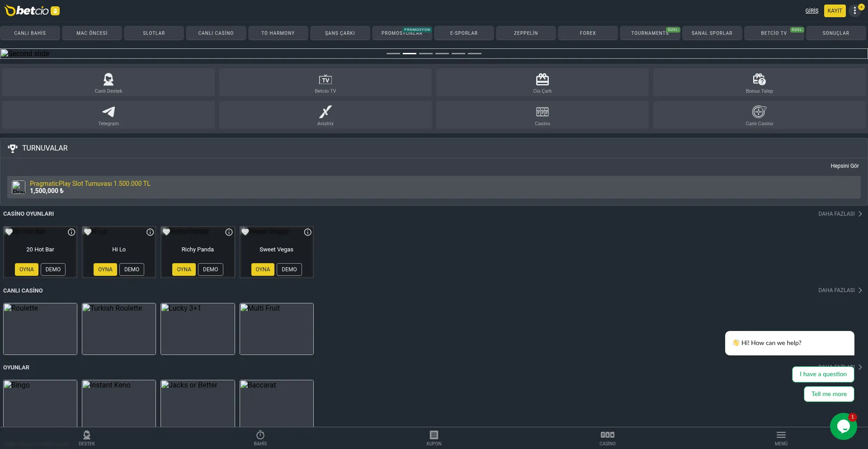Open Canlı Destek live support icon
The image size is (868, 449).
[x=108, y=80]
